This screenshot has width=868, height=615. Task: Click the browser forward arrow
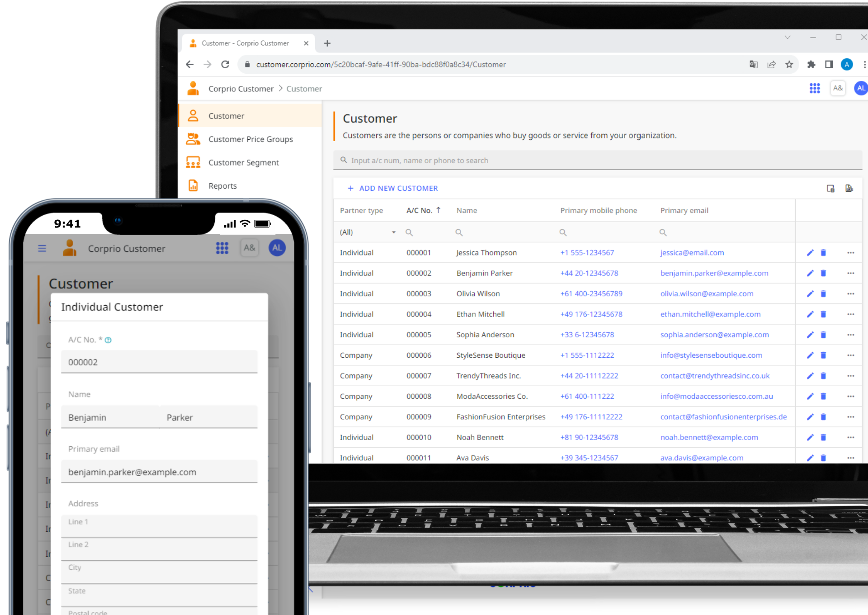(x=208, y=65)
